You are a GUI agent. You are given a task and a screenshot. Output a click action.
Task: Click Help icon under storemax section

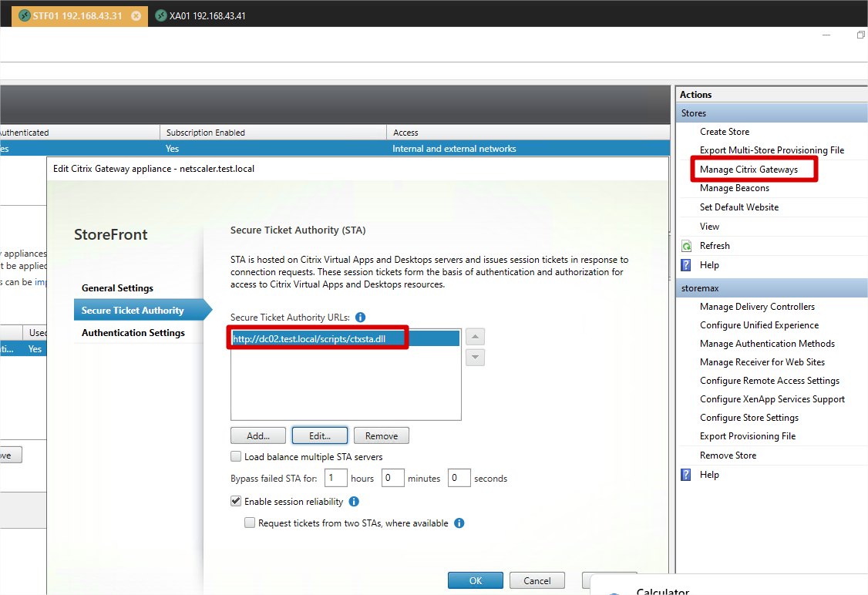point(686,475)
